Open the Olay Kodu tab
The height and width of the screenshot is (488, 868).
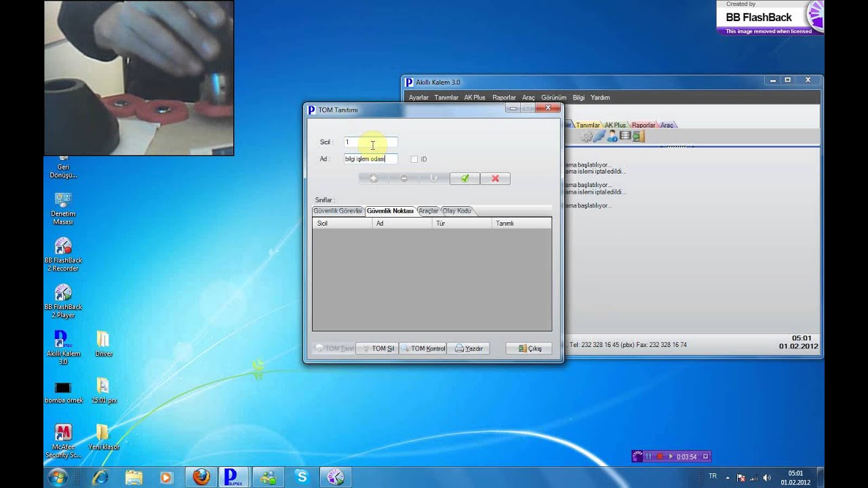[x=456, y=211]
